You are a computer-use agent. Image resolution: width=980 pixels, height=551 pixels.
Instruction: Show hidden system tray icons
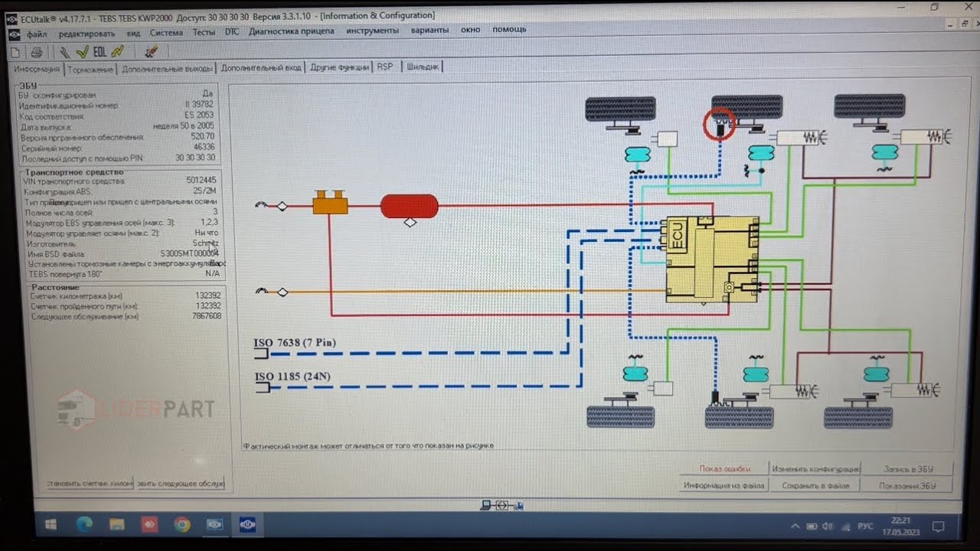point(795,527)
